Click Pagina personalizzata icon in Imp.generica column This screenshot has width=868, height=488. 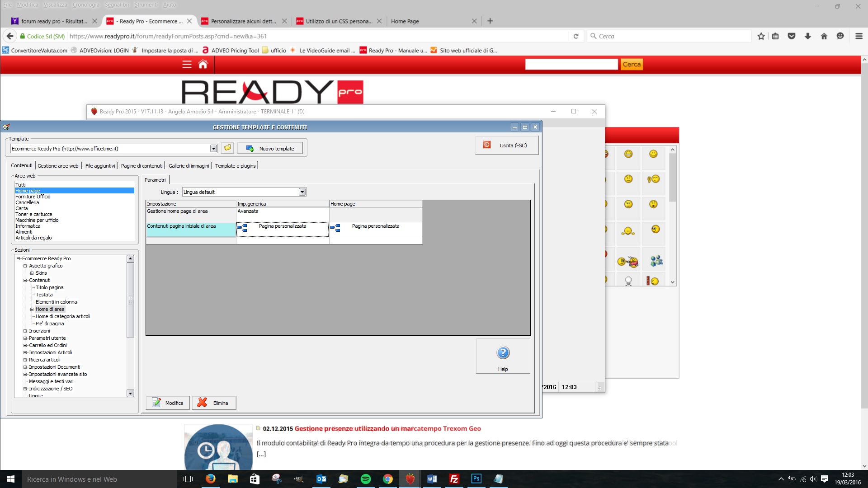click(x=242, y=228)
